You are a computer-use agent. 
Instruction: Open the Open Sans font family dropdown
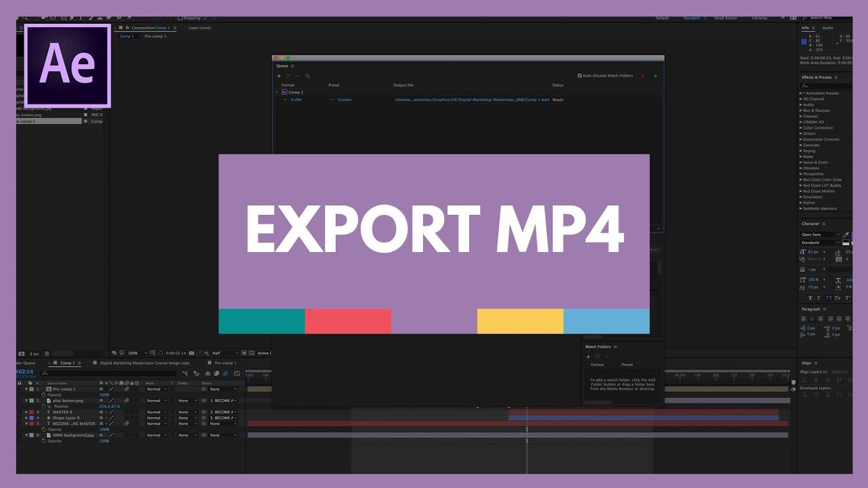tap(821, 235)
